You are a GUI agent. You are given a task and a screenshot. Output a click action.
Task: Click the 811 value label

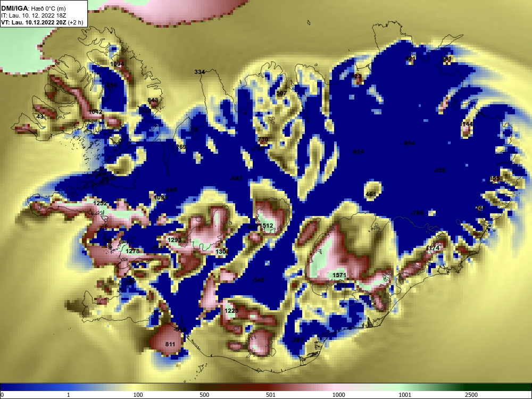pyautogui.click(x=170, y=344)
